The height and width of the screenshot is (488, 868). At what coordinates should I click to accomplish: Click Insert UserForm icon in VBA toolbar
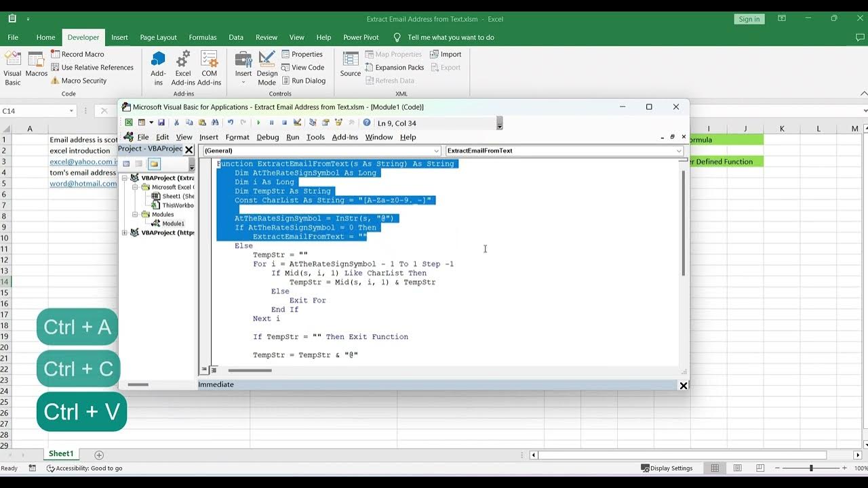141,123
